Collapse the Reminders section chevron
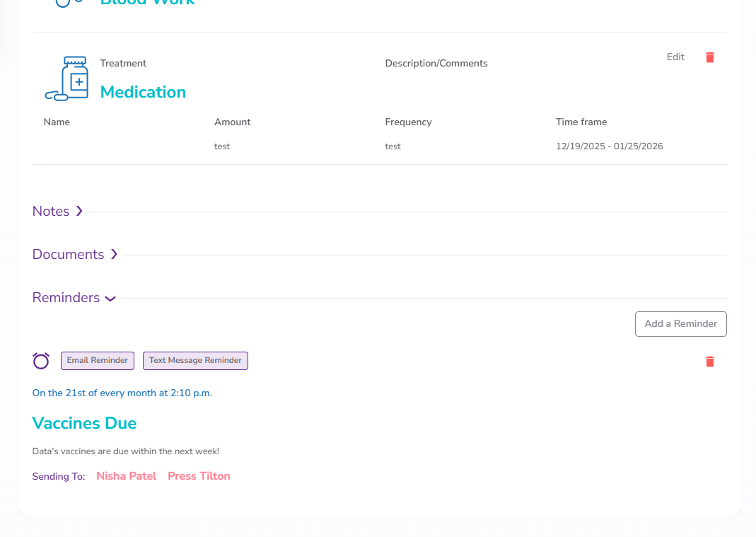The width and height of the screenshot is (756, 537). 110,298
